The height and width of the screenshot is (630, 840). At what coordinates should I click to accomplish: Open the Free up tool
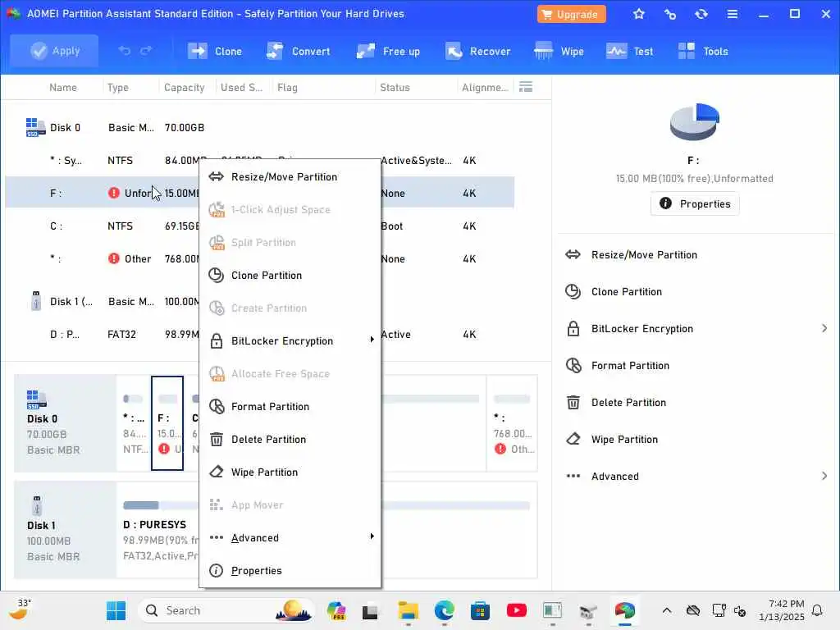click(x=388, y=52)
